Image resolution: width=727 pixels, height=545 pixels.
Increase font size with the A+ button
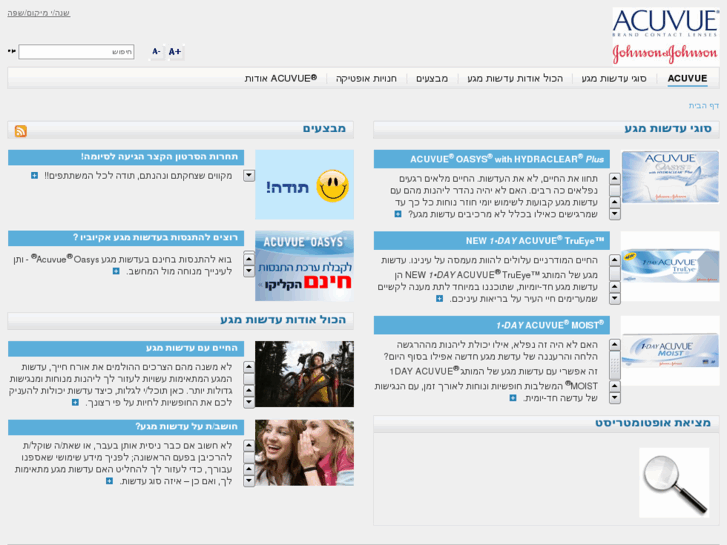pos(175,51)
